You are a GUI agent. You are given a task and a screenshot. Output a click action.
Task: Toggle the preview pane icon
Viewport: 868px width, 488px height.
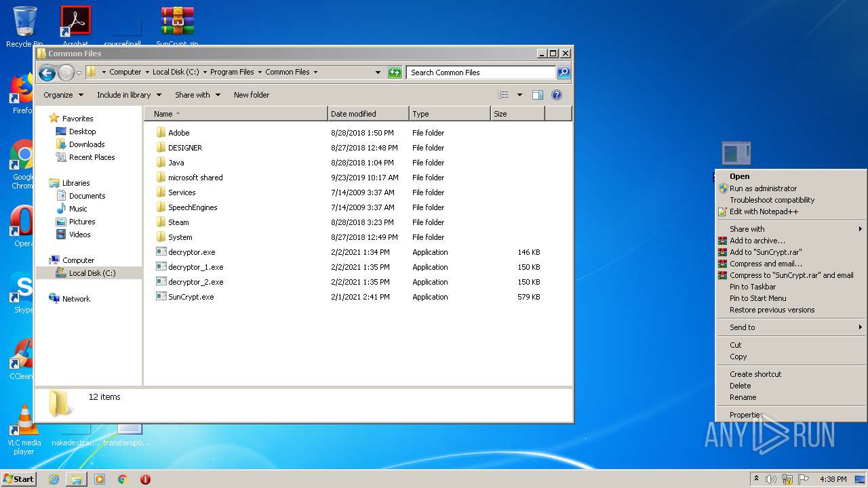click(538, 95)
